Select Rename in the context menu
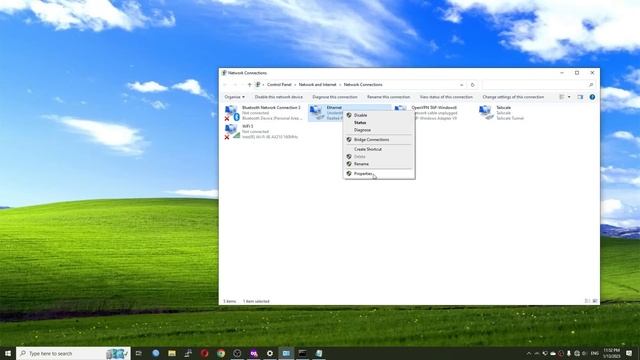This screenshot has width=640, height=360. click(379, 164)
